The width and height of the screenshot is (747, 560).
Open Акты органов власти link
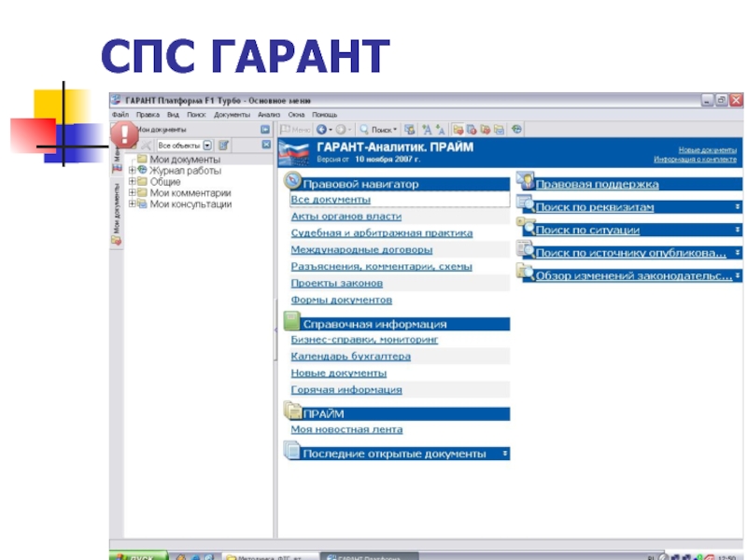[x=346, y=217]
